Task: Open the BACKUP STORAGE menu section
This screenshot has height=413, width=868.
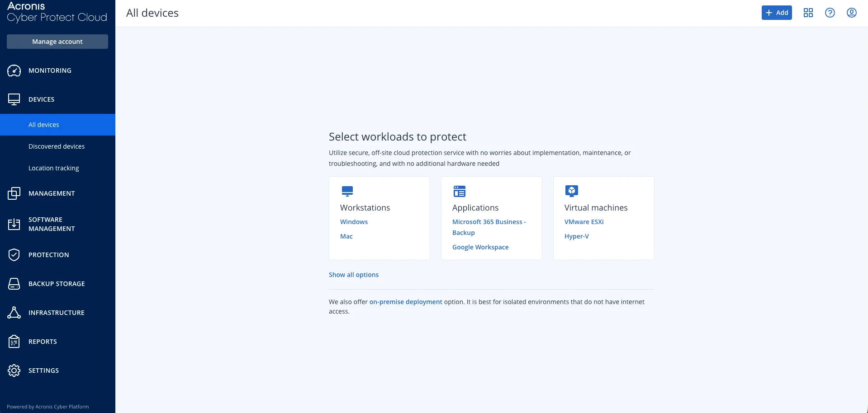Action: [57, 284]
